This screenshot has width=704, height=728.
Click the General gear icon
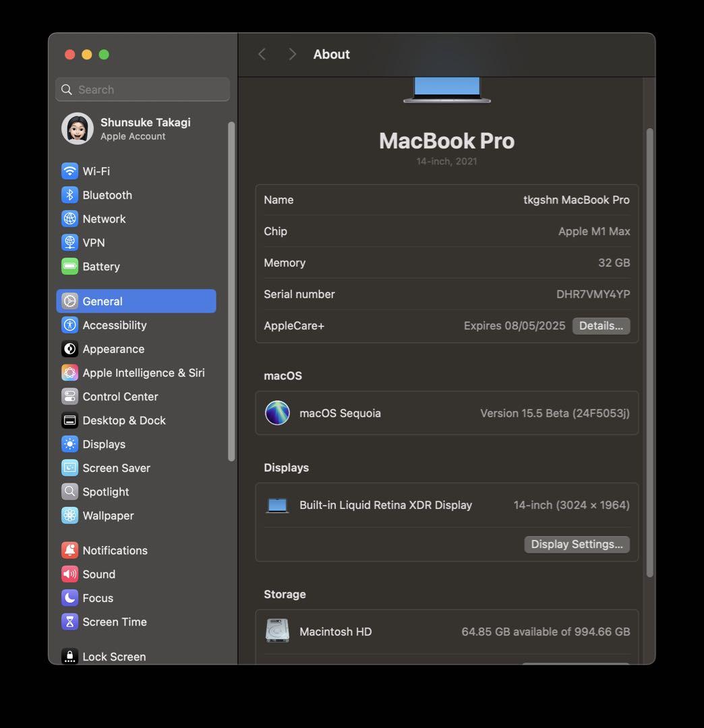[x=69, y=301]
